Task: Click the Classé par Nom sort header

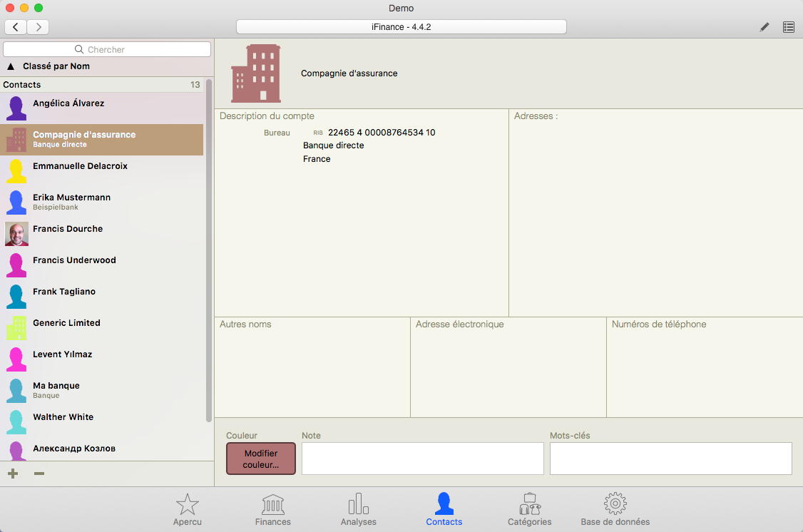Action: pos(56,66)
